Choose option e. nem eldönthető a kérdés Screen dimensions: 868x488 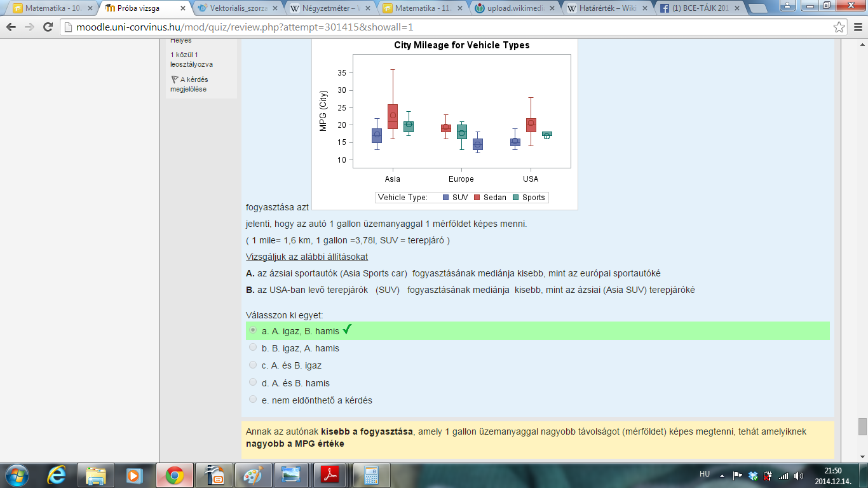(x=253, y=400)
